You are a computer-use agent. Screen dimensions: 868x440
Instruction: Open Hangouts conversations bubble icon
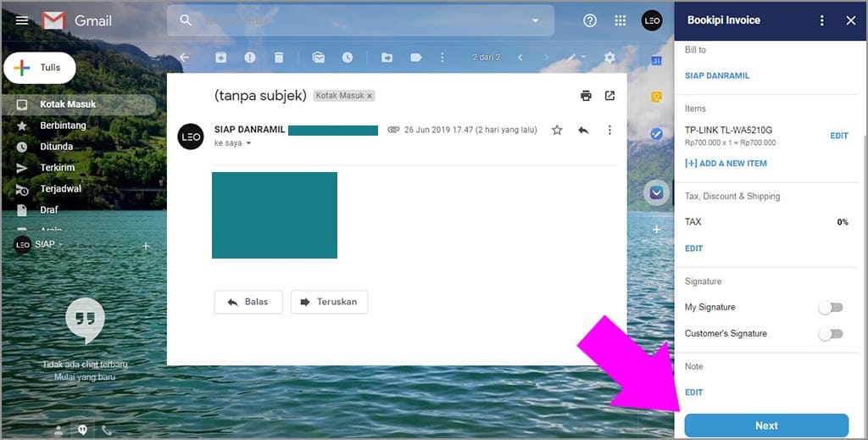[x=82, y=430]
